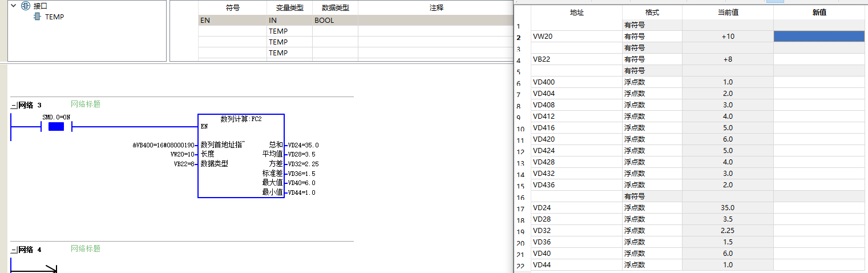Select the VD428 address cell

pos(576,162)
